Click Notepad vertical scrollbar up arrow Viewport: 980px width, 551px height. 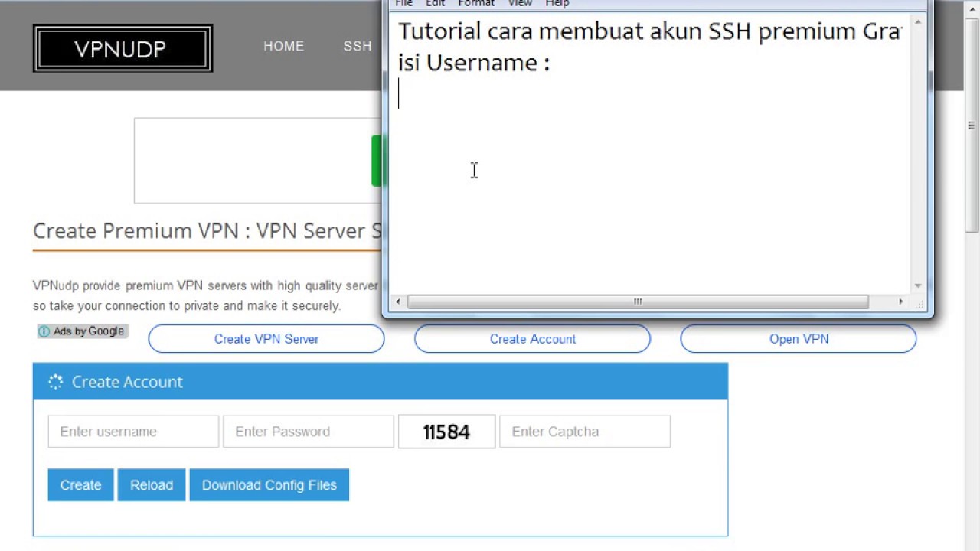[918, 23]
